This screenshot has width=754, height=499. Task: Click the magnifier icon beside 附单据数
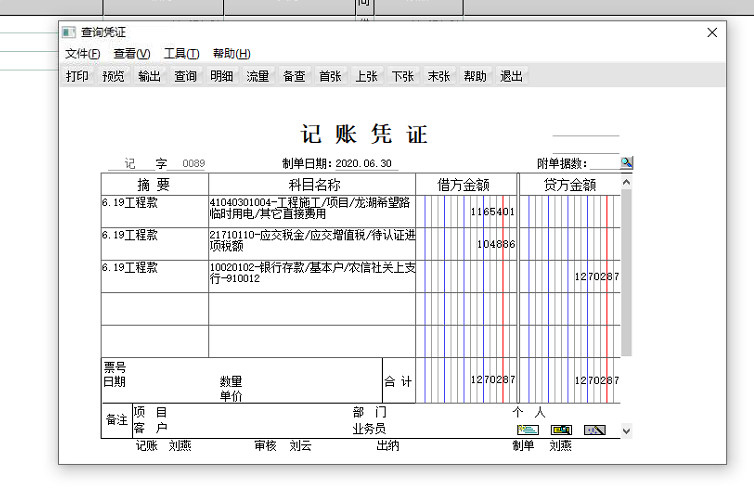(x=627, y=163)
